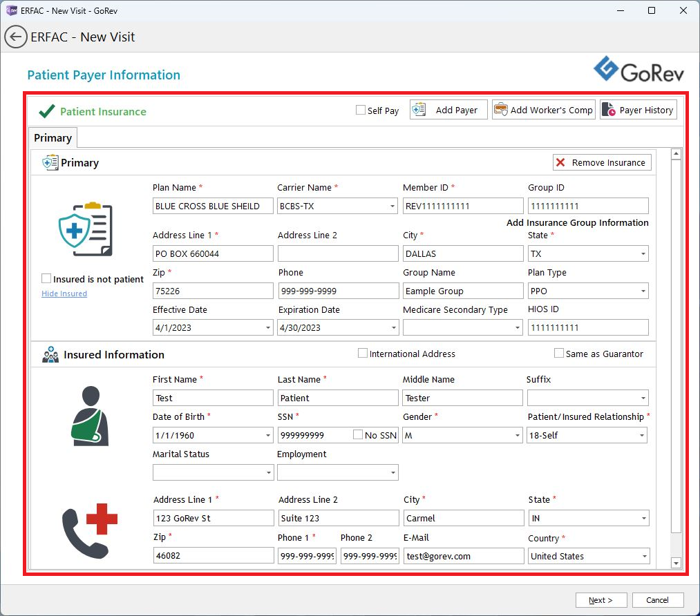
Task: Click the Last Name field
Action: pyautogui.click(x=338, y=398)
